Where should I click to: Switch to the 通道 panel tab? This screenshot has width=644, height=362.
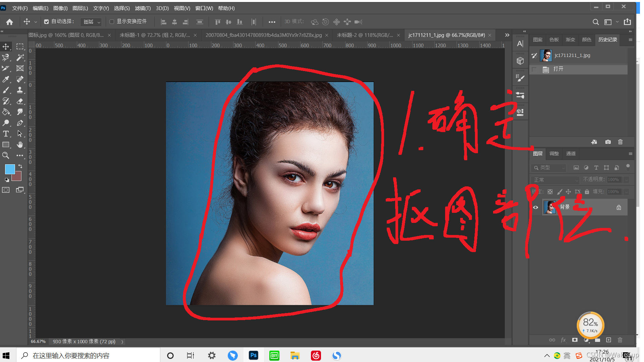click(x=571, y=154)
